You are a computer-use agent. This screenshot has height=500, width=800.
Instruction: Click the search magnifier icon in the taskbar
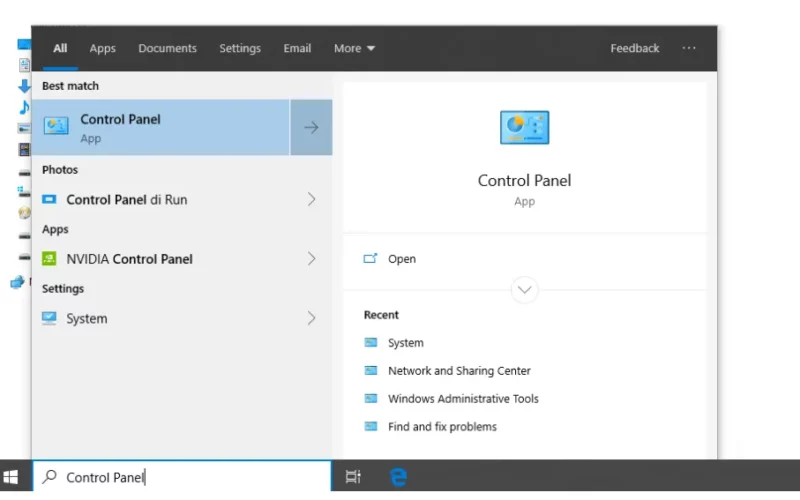(x=49, y=477)
